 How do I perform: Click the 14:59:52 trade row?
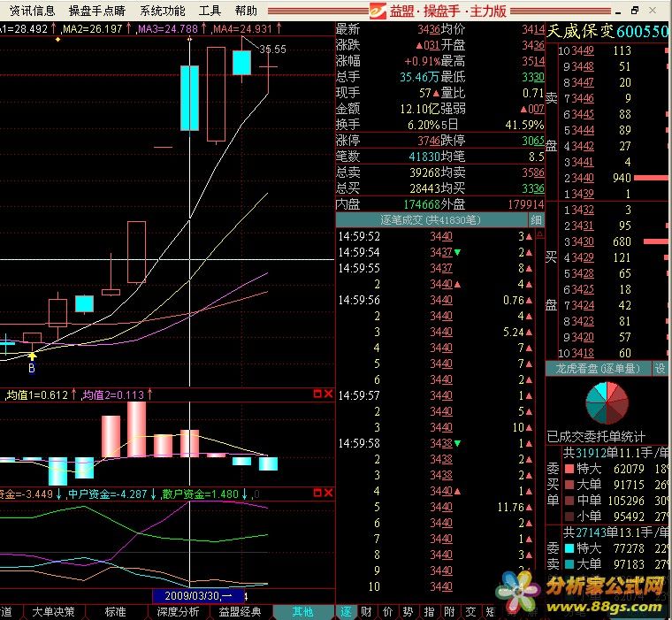point(434,236)
